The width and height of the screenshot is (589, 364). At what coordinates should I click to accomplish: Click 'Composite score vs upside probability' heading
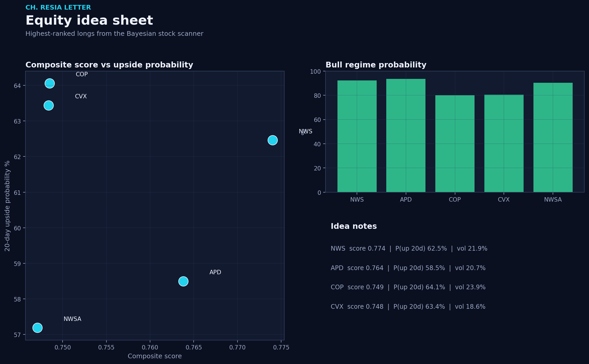(109, 65)
